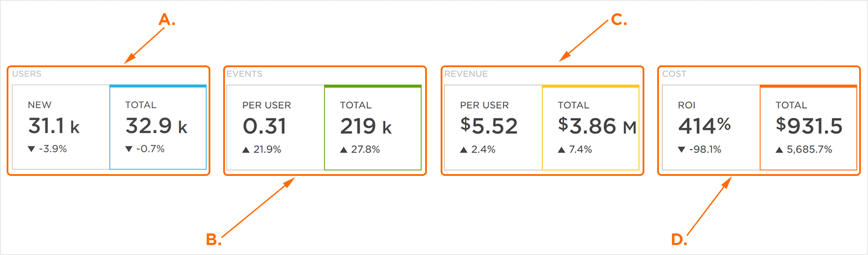868x255 pixels.
Task: Choose the $5.52 revenue per user value
Action: [489, 126]
